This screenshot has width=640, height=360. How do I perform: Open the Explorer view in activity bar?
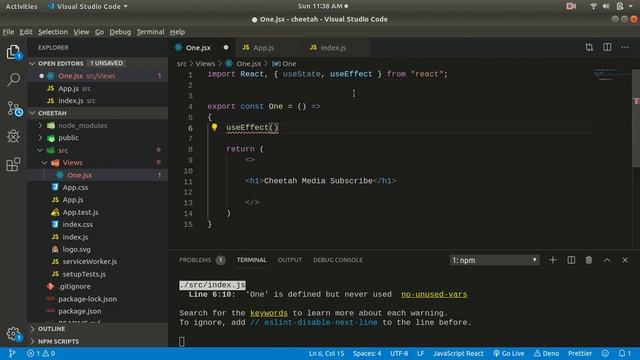tap(13, 52)
